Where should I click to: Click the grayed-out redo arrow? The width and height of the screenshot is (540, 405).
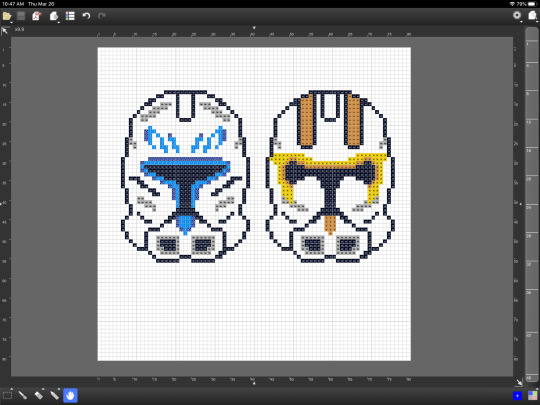(x=102, y=16)
